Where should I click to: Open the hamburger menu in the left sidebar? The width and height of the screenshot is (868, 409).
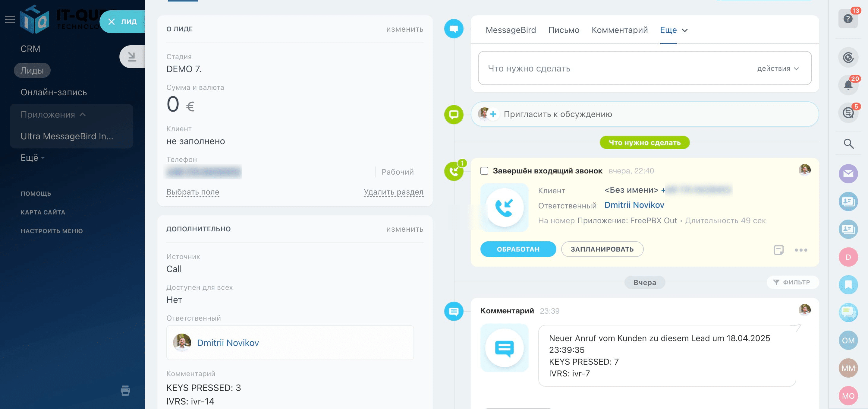10,19
